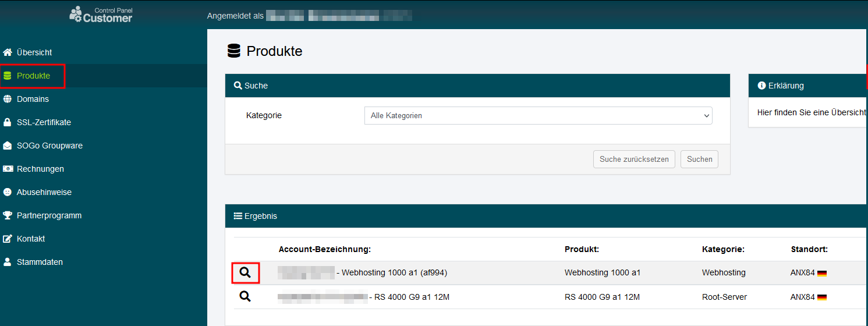The image size is (868, 326).
Task: Click the padlock icon for SSL-Zertifikate
Action: click(8, 122)
